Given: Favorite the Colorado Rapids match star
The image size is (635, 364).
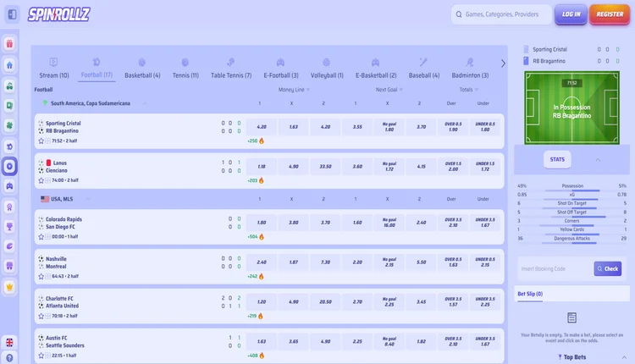Looking at the screenshot, I should [41, 237].
